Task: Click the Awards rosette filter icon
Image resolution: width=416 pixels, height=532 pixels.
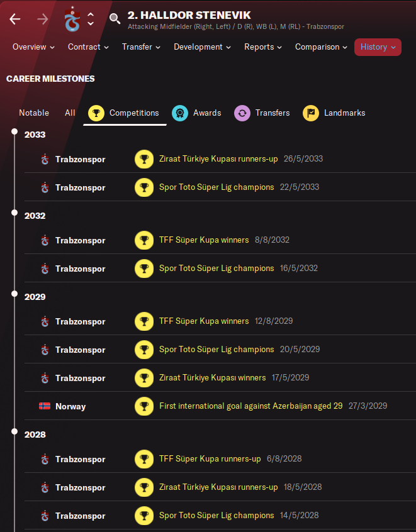Action: [x=180, y=113]
